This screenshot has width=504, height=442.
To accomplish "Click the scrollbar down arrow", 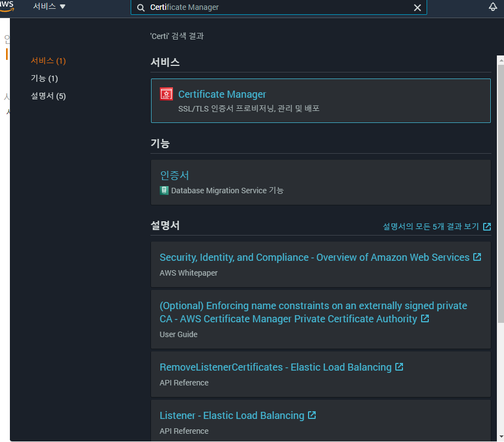I will pos(501,437).
